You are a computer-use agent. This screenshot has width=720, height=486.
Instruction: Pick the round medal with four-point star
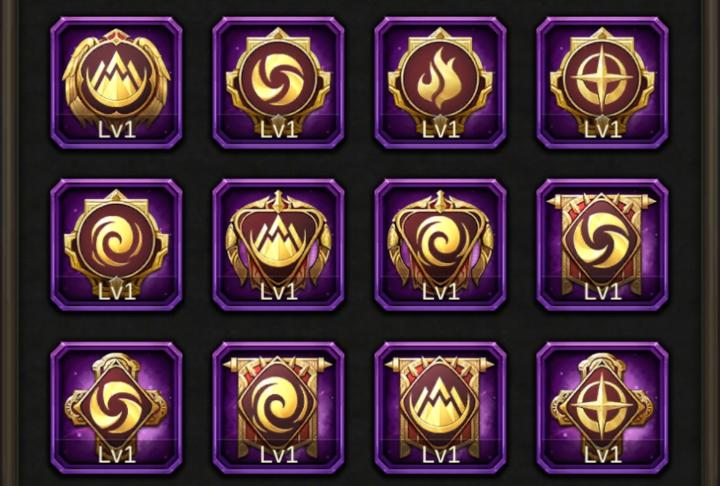point(602,83)
